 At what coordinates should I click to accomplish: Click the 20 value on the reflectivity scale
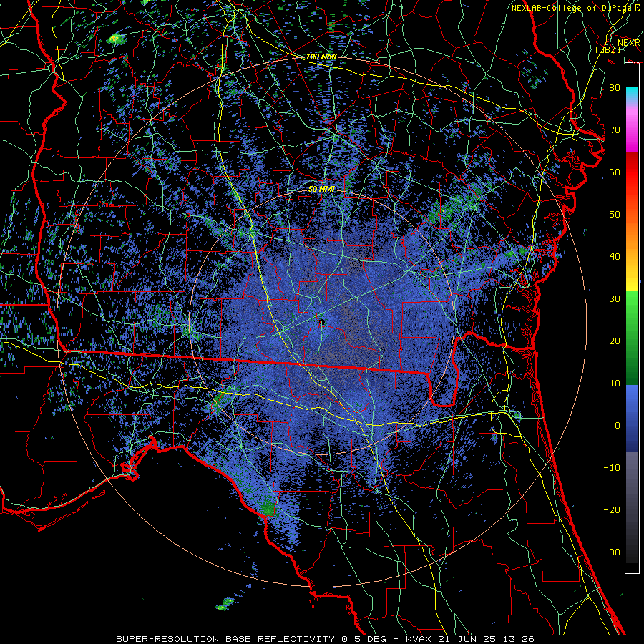click(615, 341)
